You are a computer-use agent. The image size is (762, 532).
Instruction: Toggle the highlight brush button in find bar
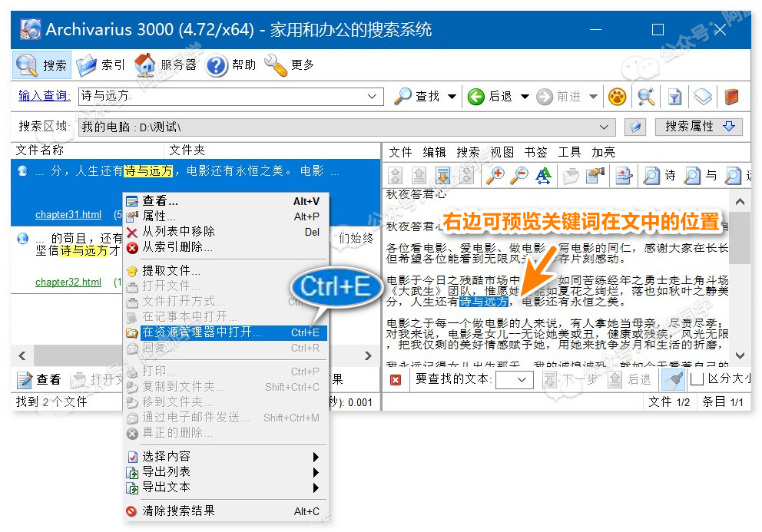coord(673,379)
